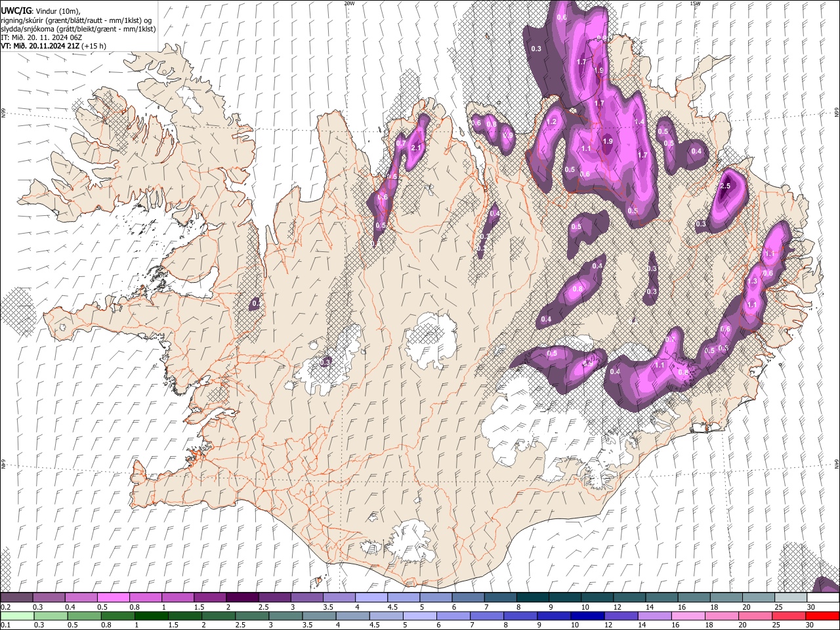Click lilac 14 swatch on lower rain scale
This screenshot has height=630, width=840.
(655, 616)
